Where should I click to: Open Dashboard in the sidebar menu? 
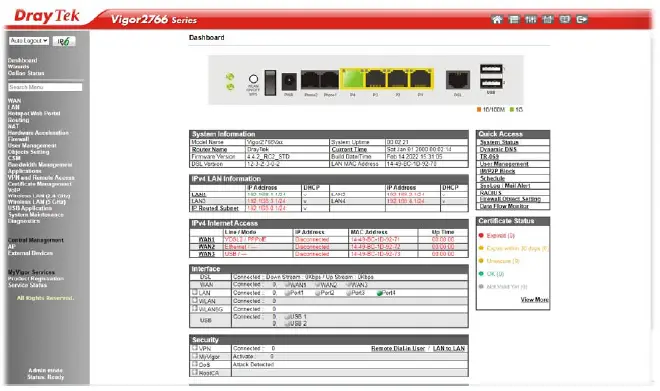click(22, 60)
